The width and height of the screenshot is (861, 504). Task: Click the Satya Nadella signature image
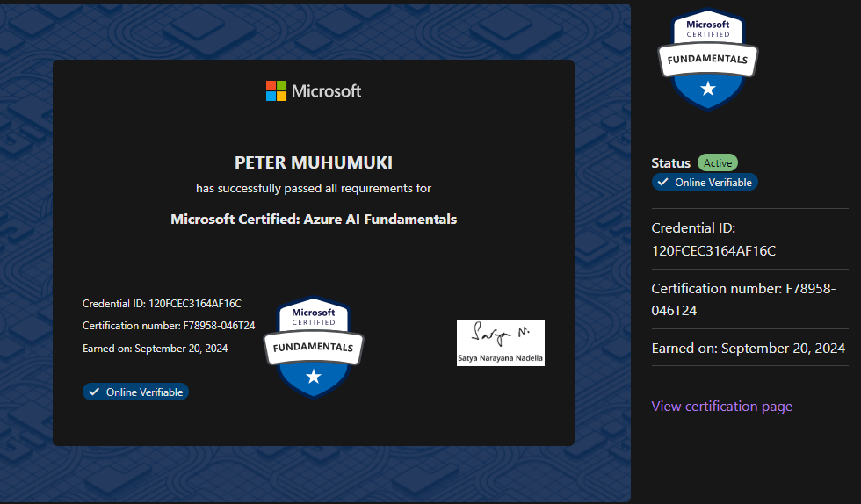tap(501, 343)
